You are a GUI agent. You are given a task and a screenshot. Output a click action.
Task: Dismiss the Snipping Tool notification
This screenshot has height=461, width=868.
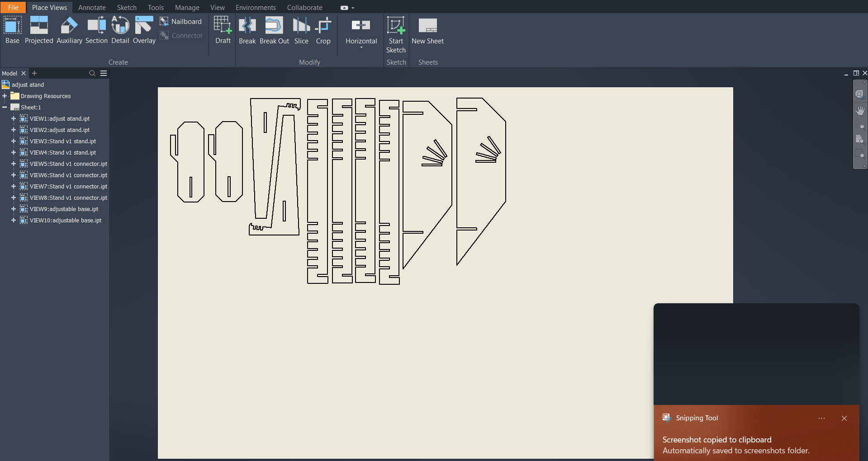844,418
